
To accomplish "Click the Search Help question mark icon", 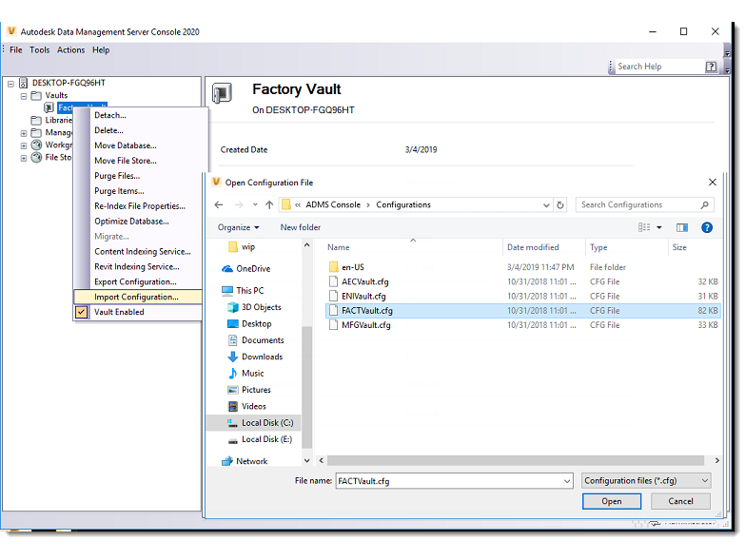I will [711, 67].
